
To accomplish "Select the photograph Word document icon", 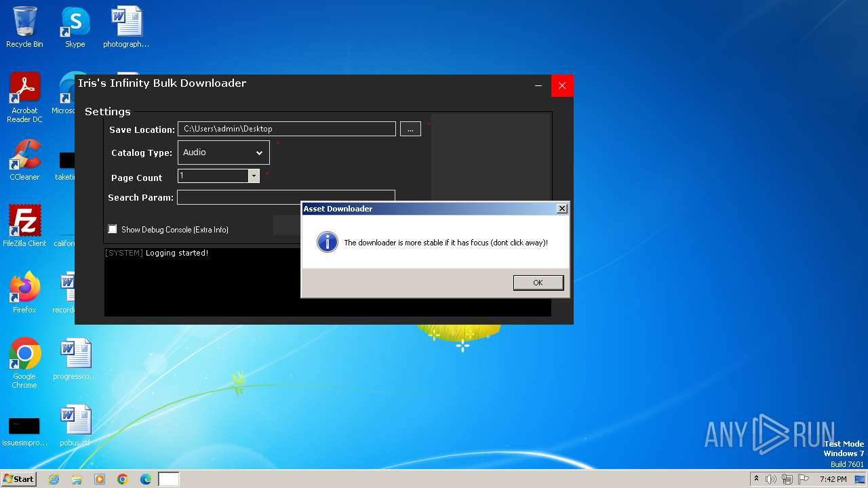I will (126, 28).
